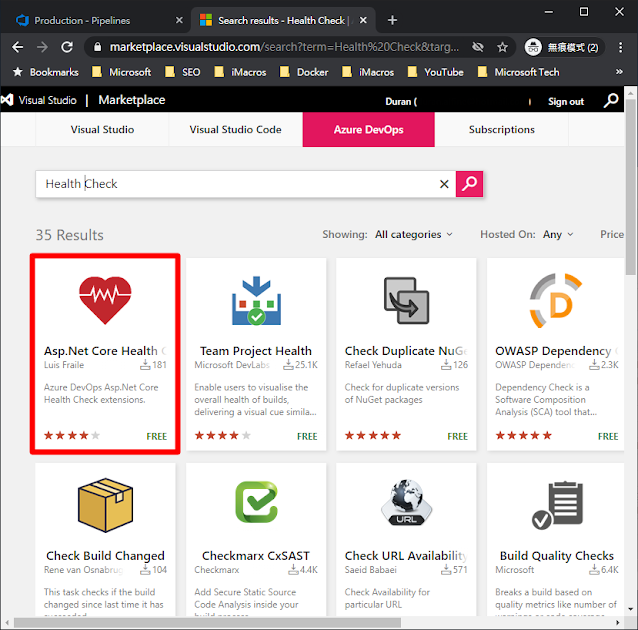Click the 35 Results count text
Screen dimensions: 638x630
tap(69, 235)
